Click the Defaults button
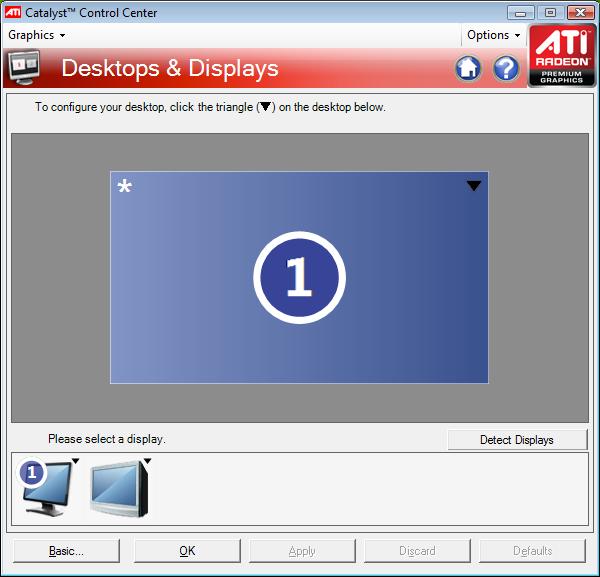Screen dimensions: 600x577 tap(532, 551)
